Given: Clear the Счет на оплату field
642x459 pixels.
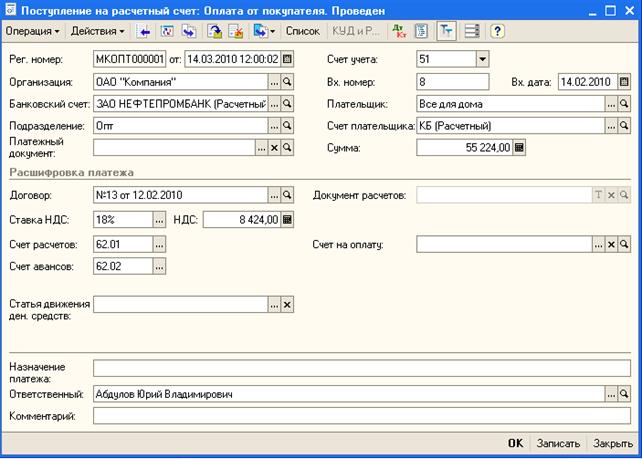Looking at the screenshot, I should (611, 244).
